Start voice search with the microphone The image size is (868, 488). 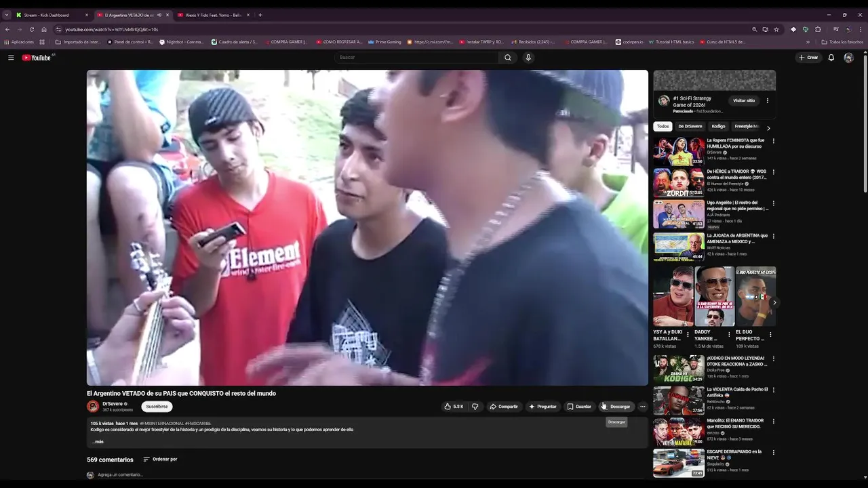528,58
